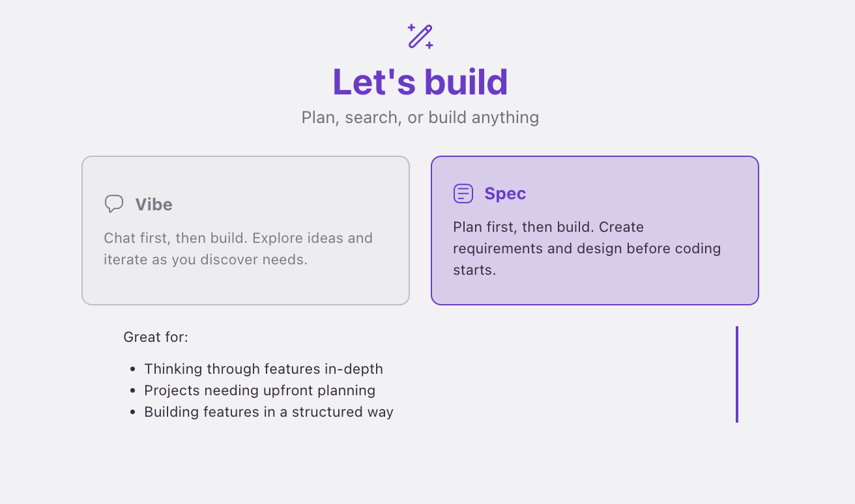Image resolution: width=855 pixels, height=504 pixels.
Task: Click the "Great for:" label
Action: click(156, 337)
